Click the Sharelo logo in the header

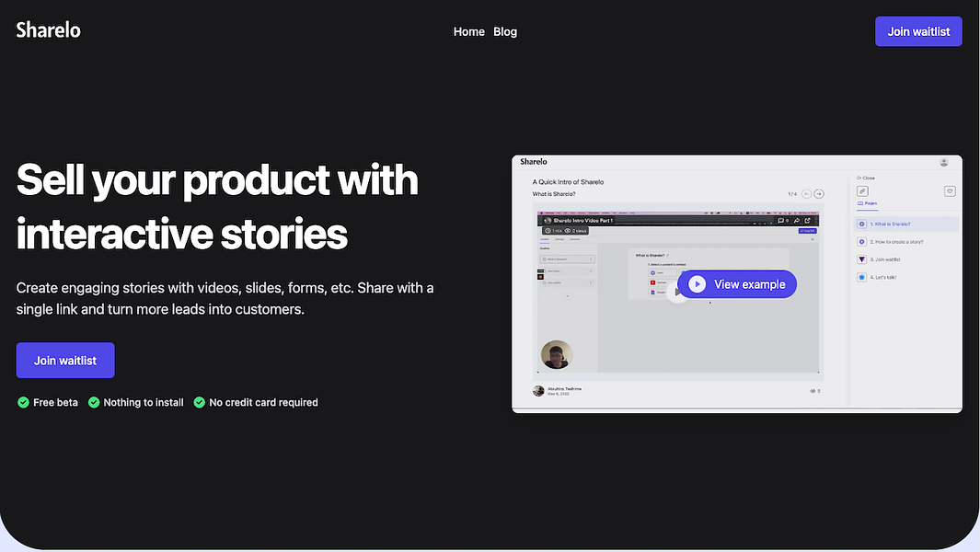click(x=48, y=30)
